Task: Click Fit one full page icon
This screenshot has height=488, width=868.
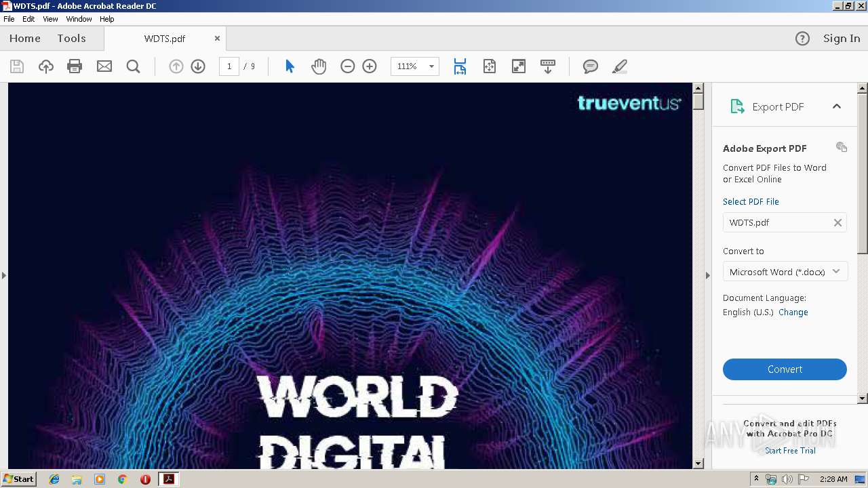Action: pos(490,66)
